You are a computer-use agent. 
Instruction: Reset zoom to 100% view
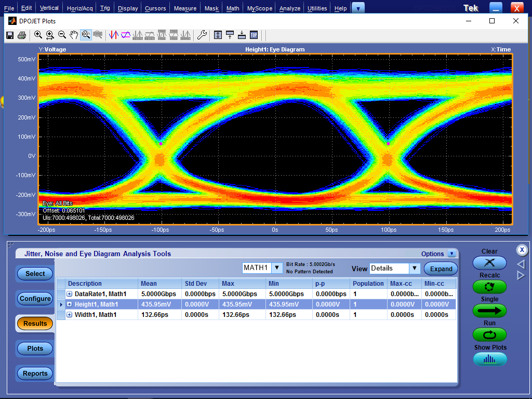click(86, 35)
